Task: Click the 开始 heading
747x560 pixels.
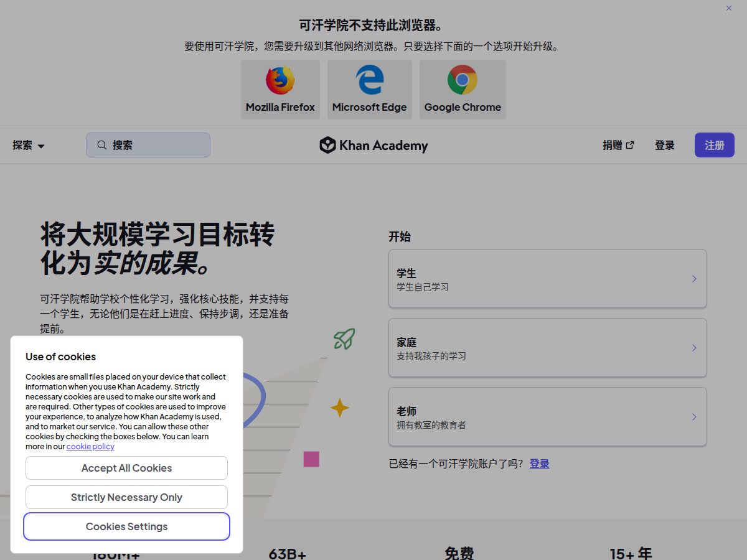Action: pos(400,236)
